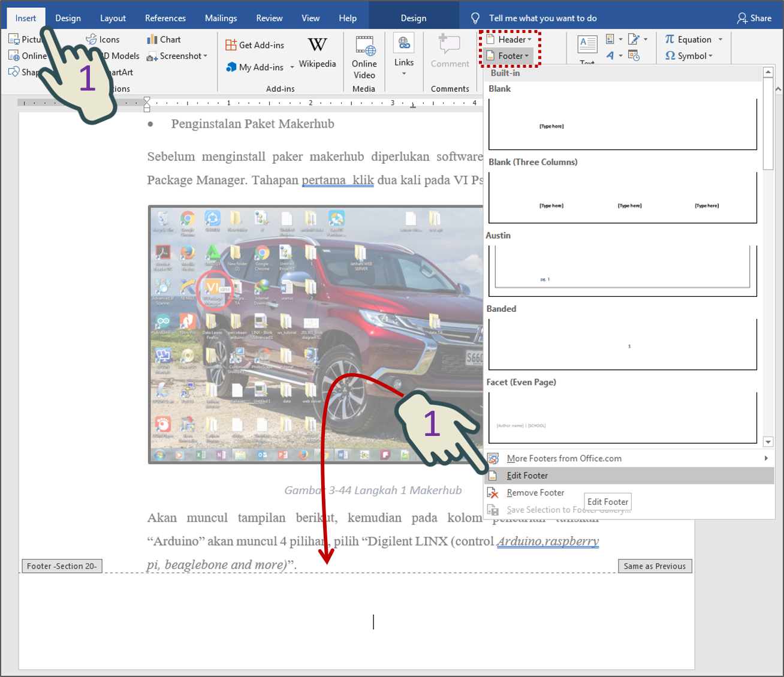The image size is (784, 677).
Task: Select Edit Footer from the menu
Action: click(527, 475)
